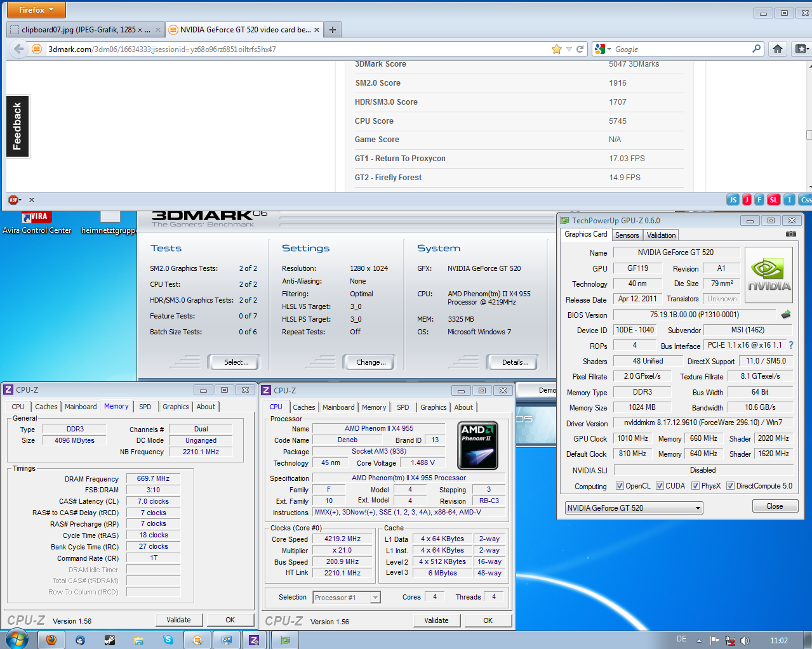Click Bus Interface question mark in GPU-Z
This screenshot has width=812, height=649.
791,346
